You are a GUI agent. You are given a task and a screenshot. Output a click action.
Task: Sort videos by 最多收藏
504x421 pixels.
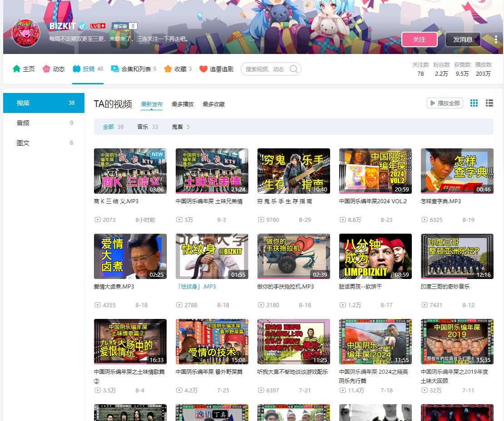click(x=213, y=104)
